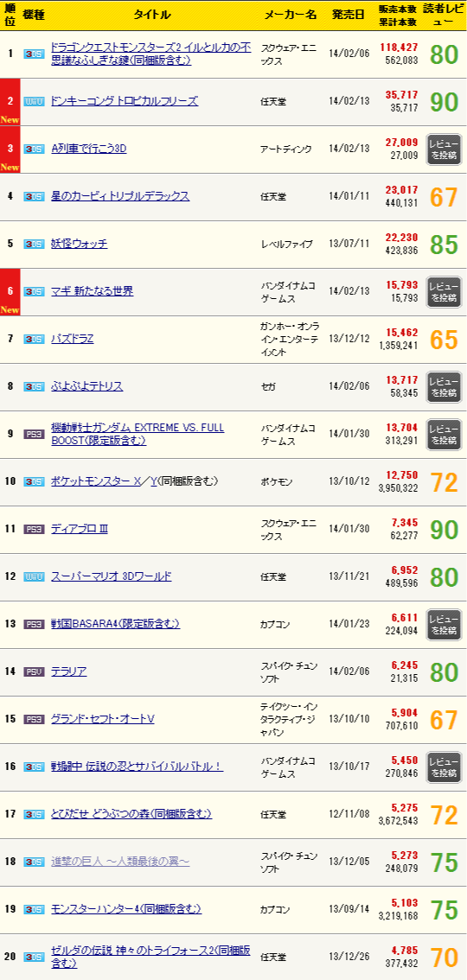467x980 pixels.
Task: Open the ゼルダの伝説 神々のトライフォース2 link
Action: click(x=150, y=957)
